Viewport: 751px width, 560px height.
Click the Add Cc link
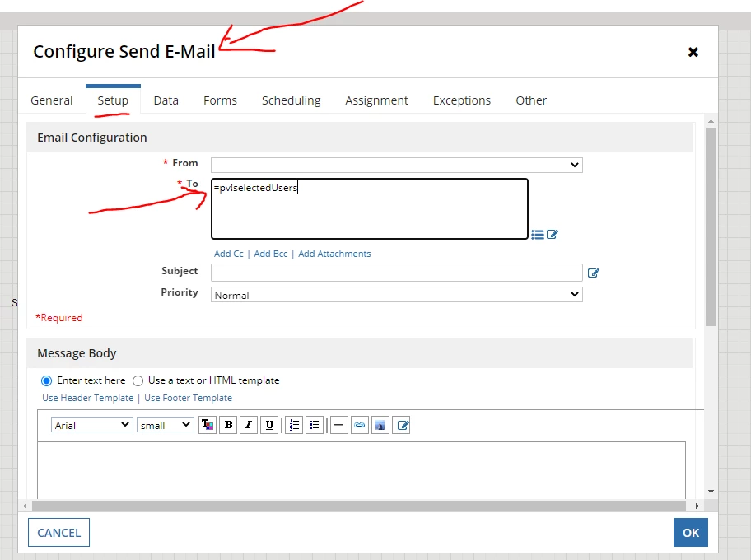click(228, 254)
